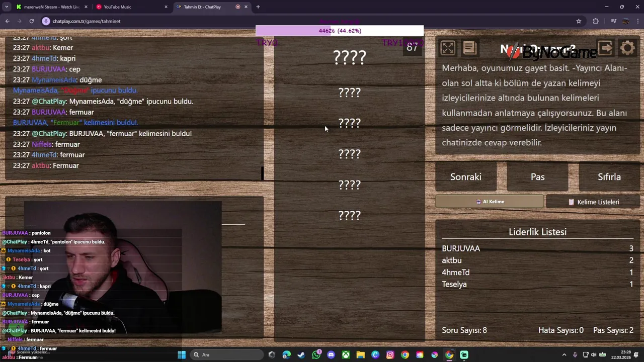Open the notes list icon beside fullscreen
Viewport: 644px width, 362px height.
pyautogui.click(x=469, y=48)
